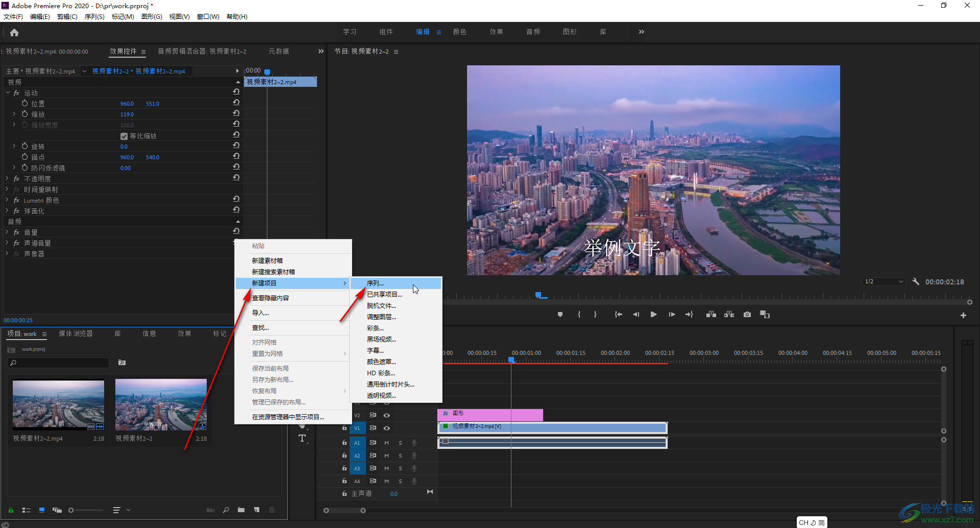
Task: Click Find icon in project panel footer
Action: tap(226, 510)
